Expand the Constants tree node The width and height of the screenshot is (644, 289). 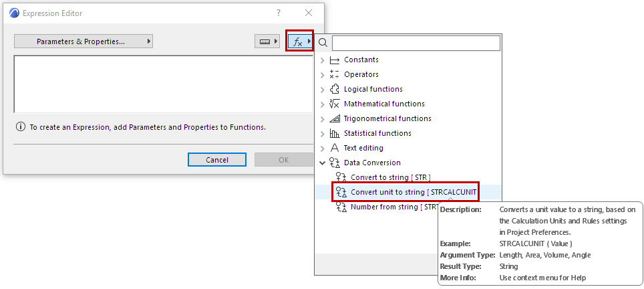coord(323,60)
